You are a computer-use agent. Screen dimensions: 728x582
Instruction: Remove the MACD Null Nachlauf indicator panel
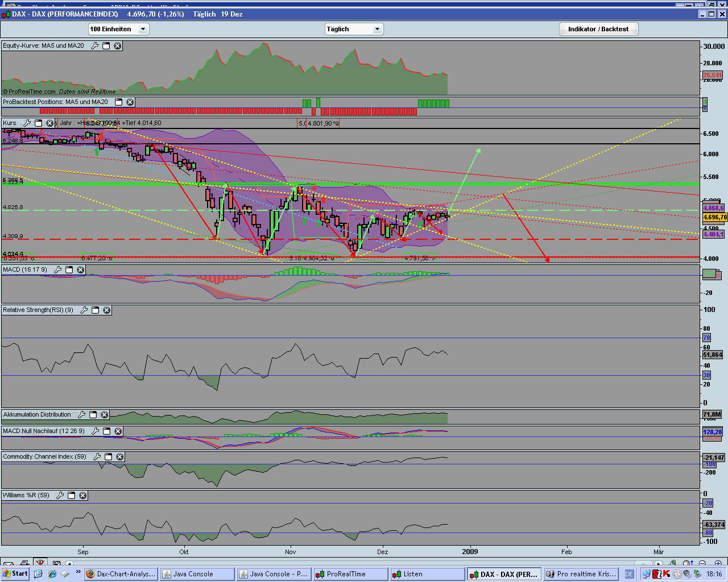(118, 431)
